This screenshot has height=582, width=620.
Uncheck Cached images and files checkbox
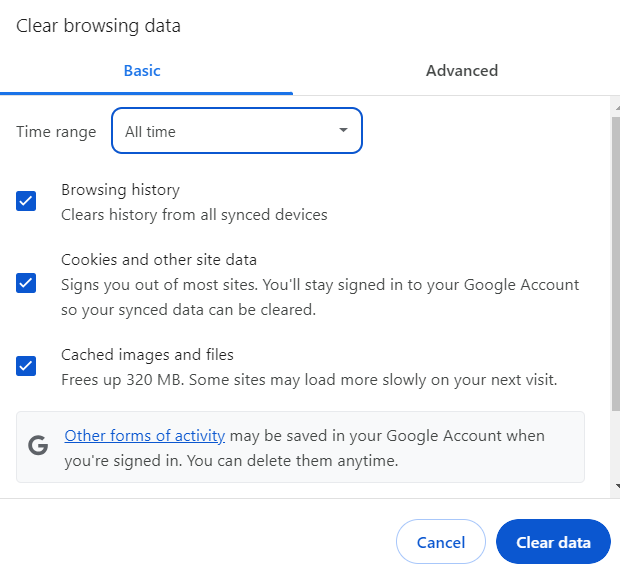[x=26, y=366]
